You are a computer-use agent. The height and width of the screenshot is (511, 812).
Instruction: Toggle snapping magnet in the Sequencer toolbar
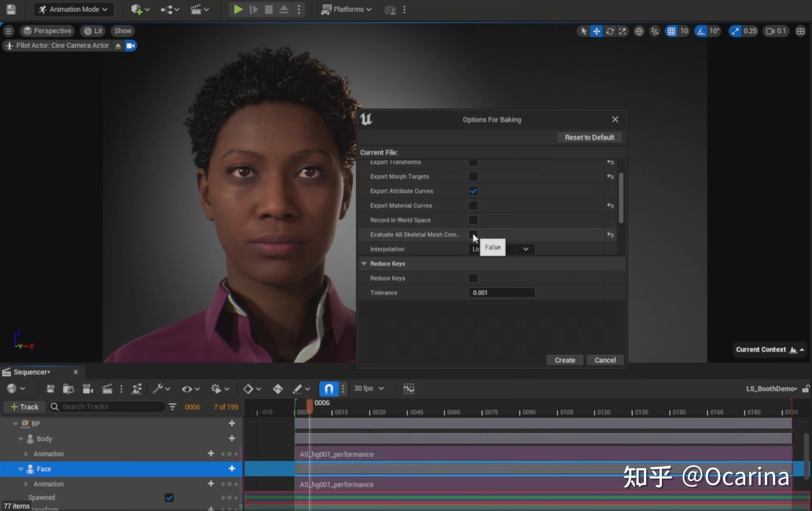[329, 389]
